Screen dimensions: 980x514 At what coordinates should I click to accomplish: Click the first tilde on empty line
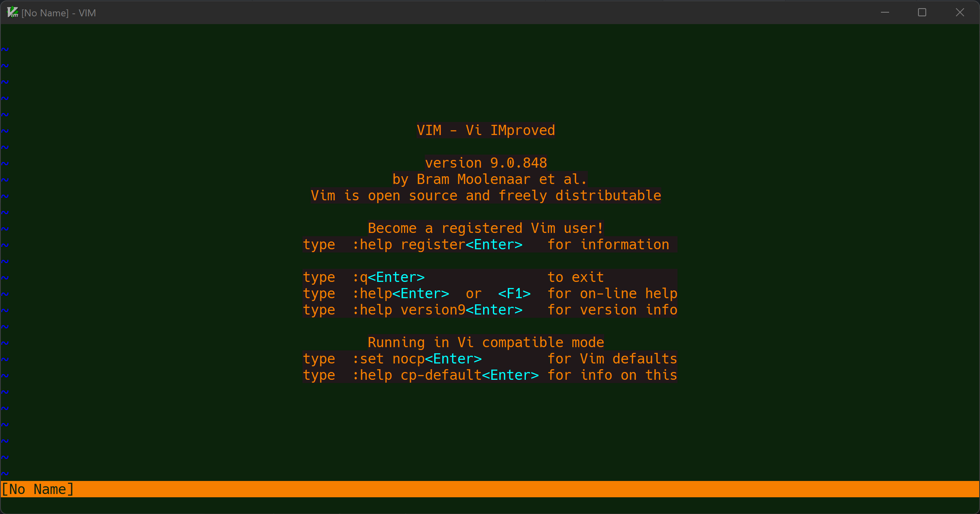(x=5, y=49)
